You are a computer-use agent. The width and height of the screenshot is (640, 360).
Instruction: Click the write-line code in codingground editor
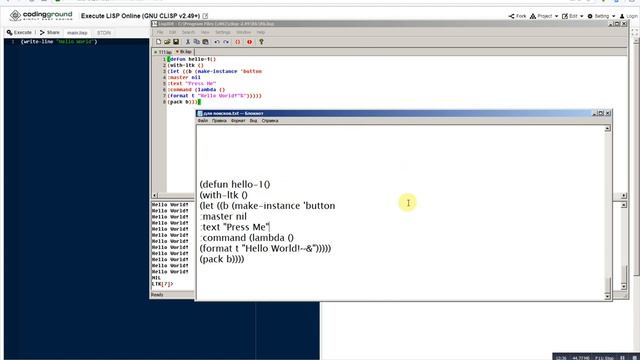[59, 42]
